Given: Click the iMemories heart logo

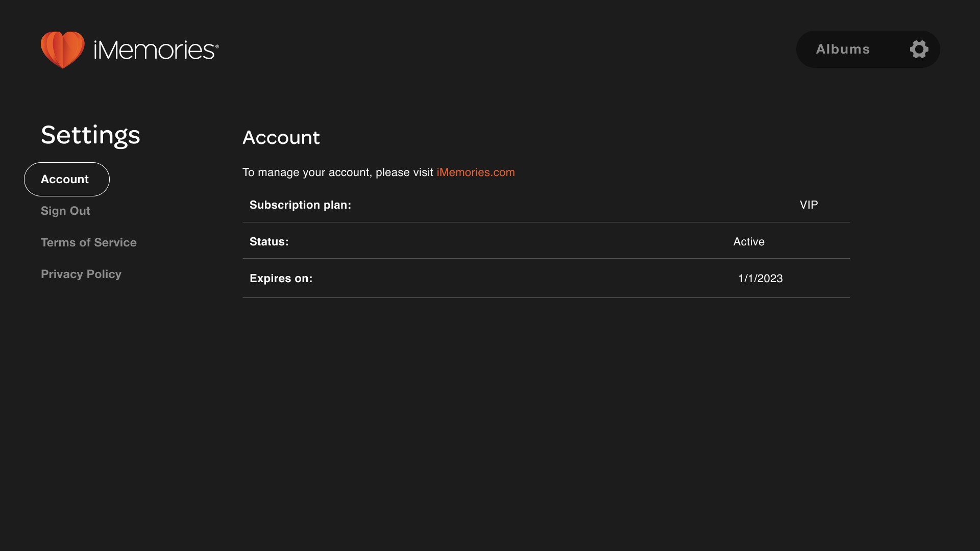Looking at the screenshot, I should pyautogui.click(x=63, y=49).
